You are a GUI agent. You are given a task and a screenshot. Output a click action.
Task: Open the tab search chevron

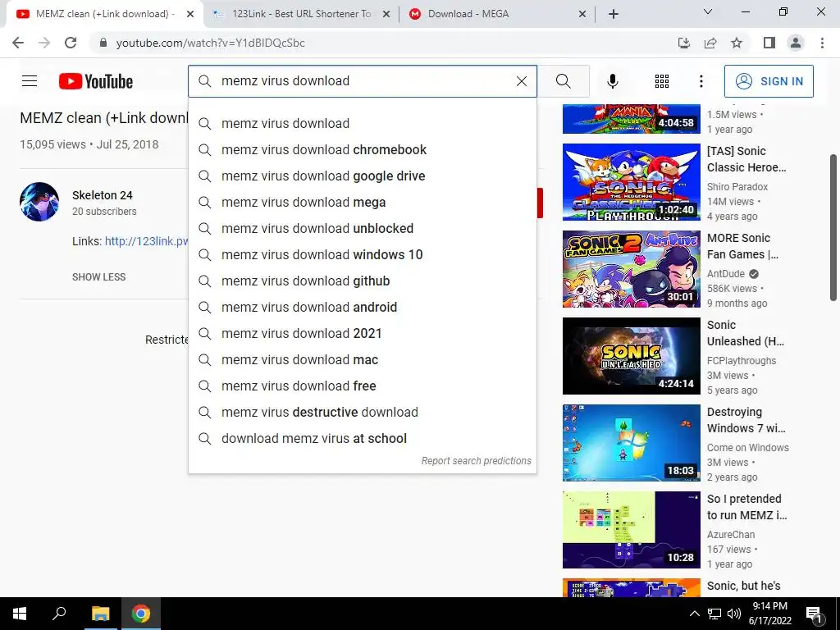708,11
